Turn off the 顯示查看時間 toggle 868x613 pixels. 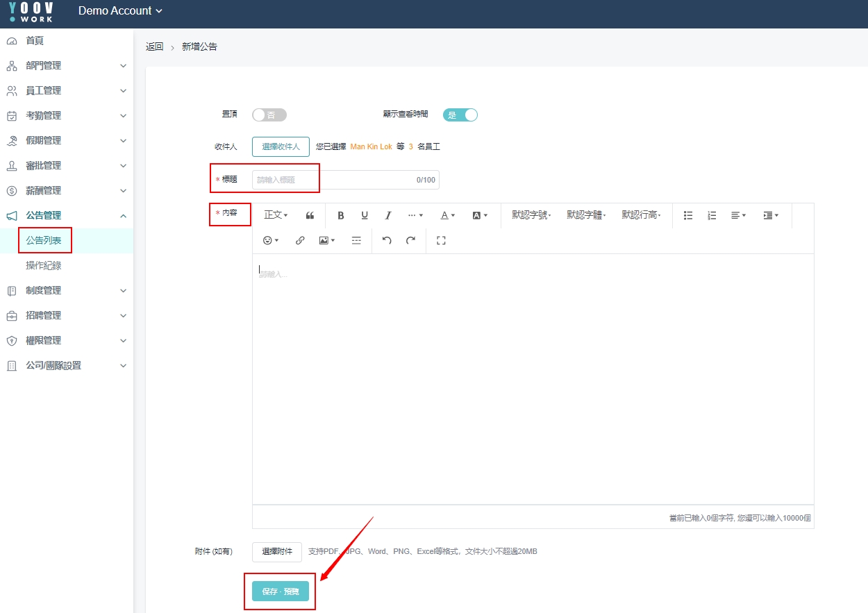click(460, 115)
